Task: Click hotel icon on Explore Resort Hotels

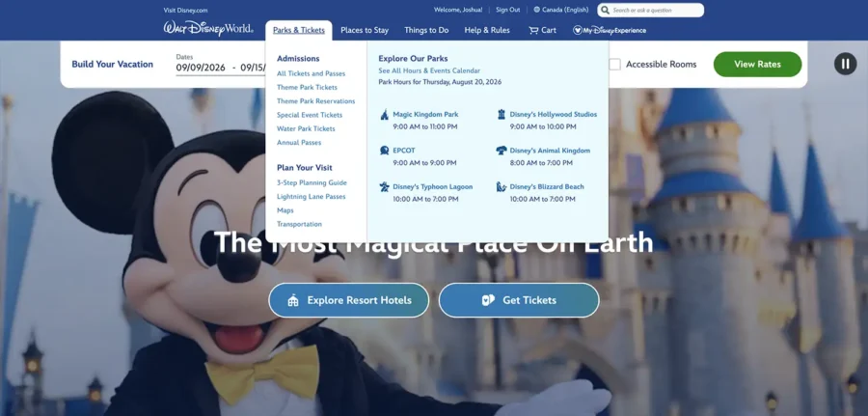Action: (x=293, y=300)
